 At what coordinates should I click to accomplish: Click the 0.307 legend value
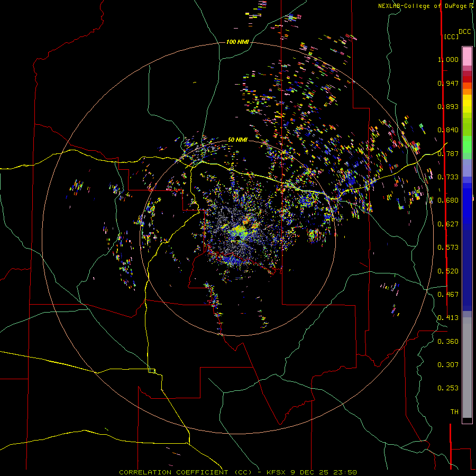[x=448, y=365]
